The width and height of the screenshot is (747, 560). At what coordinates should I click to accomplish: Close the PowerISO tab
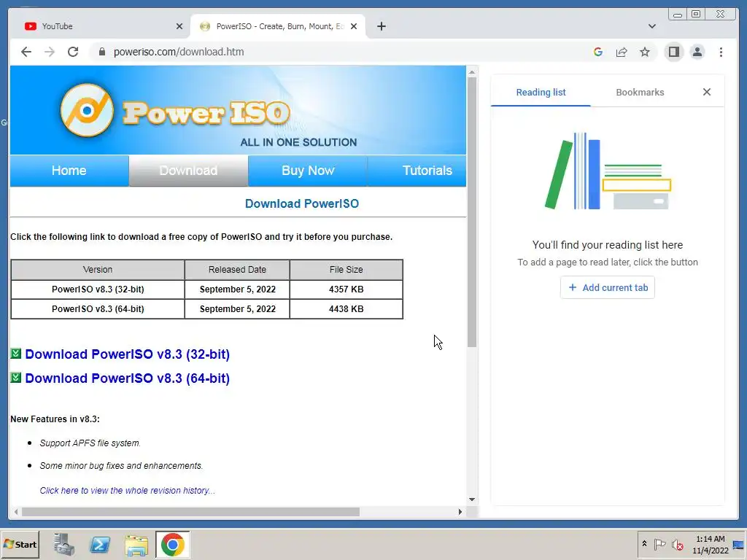354,26
